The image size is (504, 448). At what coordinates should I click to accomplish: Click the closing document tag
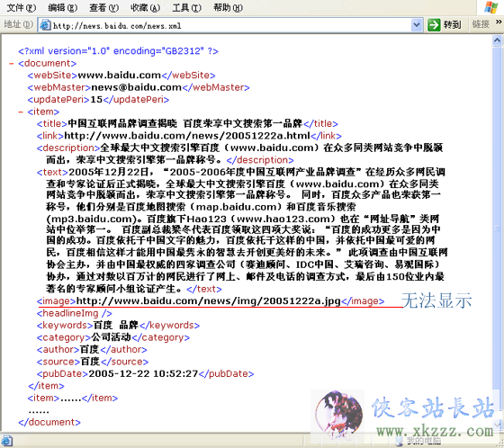49,422
